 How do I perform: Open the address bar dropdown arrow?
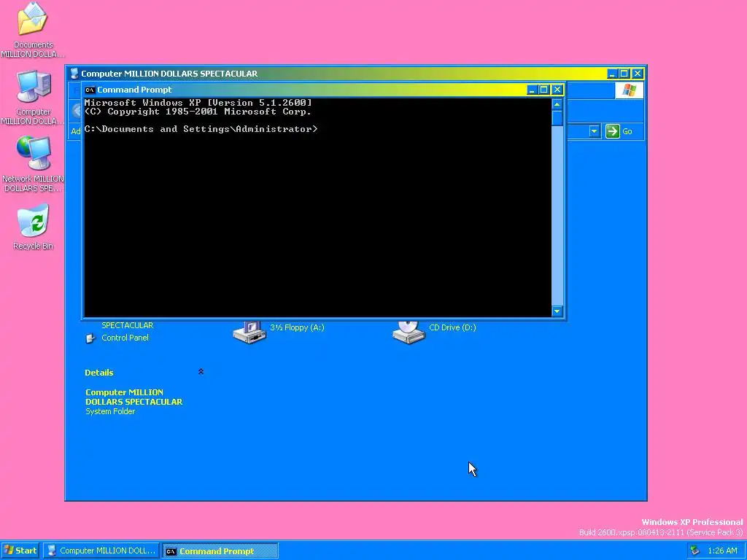pos(594,131)
